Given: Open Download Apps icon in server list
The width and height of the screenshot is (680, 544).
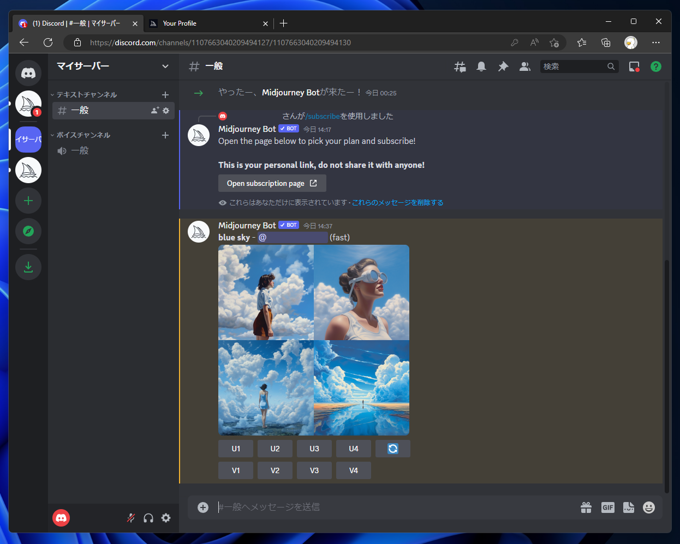Looking at the screenshot, I should 28,267.
